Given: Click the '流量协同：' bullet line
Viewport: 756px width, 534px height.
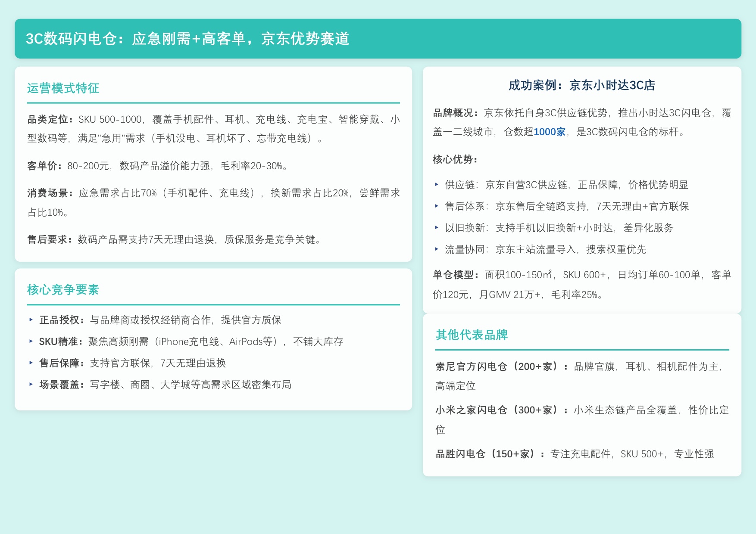Looking at the screenshot, I should (x=546, y=250).
